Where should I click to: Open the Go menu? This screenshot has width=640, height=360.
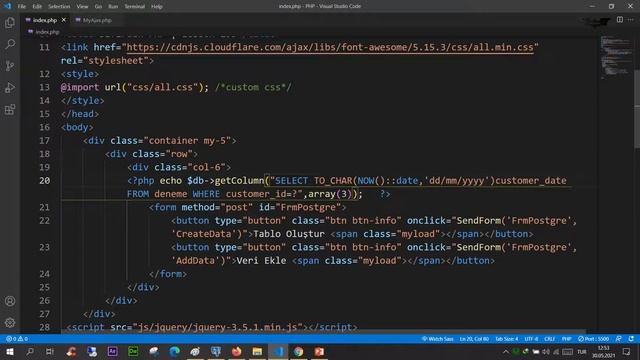[98, 7]
